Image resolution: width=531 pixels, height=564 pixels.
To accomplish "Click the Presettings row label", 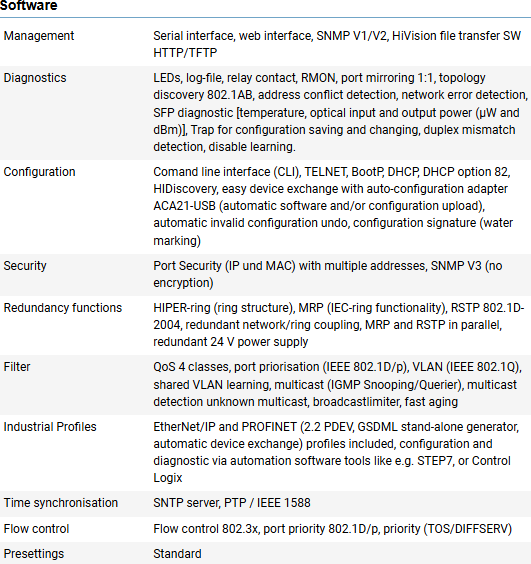I will pos(34,554).
